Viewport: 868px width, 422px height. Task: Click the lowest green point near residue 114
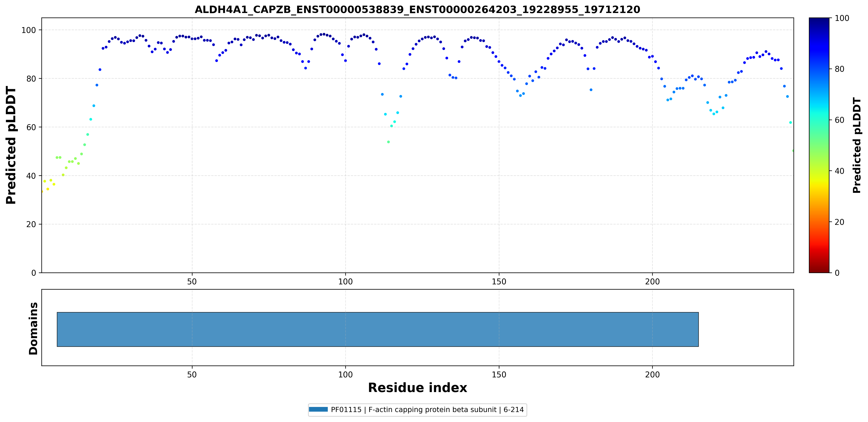point(388,142)
